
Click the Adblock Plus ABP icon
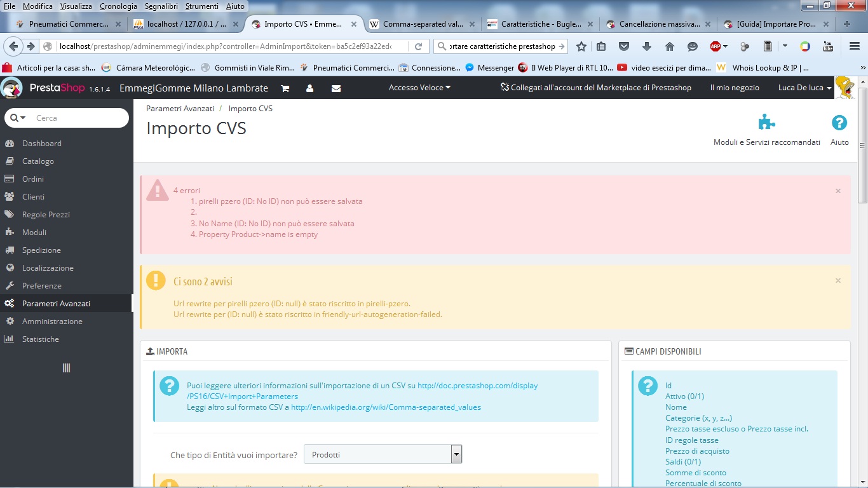click(x=715, y=46)
